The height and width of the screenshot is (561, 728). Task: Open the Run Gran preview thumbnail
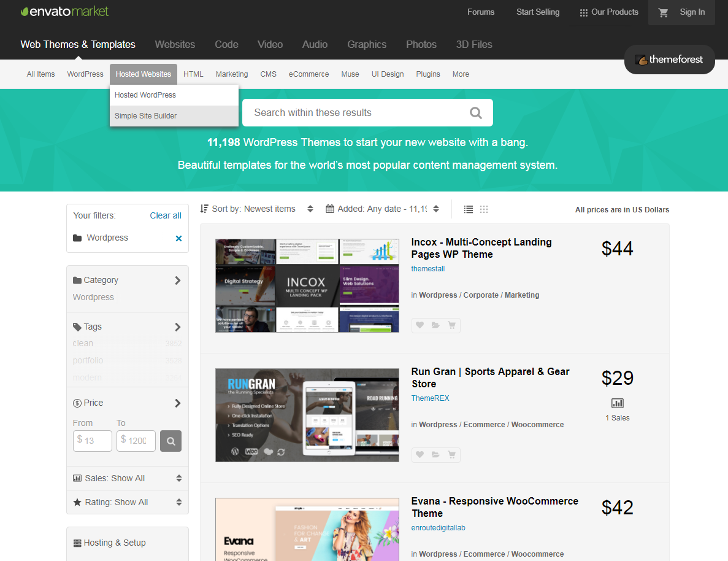click(x=307, y=416)
